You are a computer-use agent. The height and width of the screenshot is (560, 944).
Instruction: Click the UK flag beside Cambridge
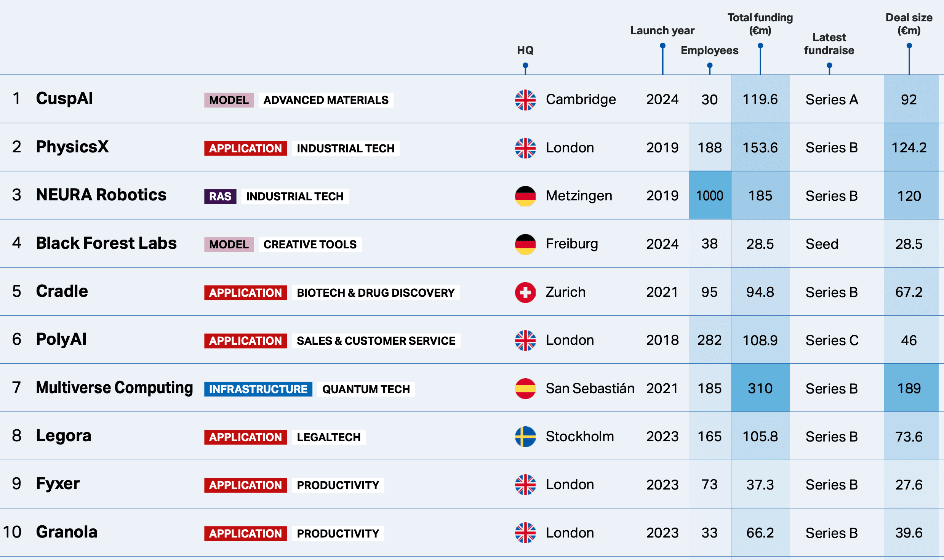[525, 100]
